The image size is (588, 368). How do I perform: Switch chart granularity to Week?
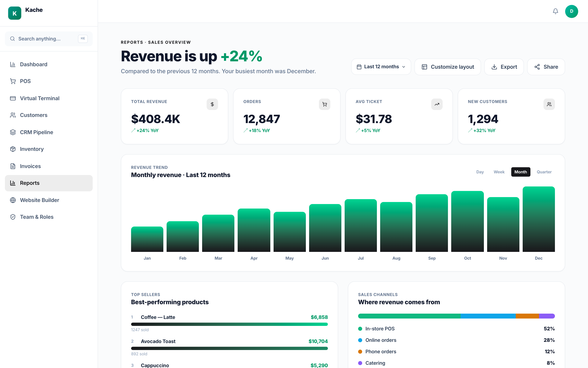(x=499, y=172)
